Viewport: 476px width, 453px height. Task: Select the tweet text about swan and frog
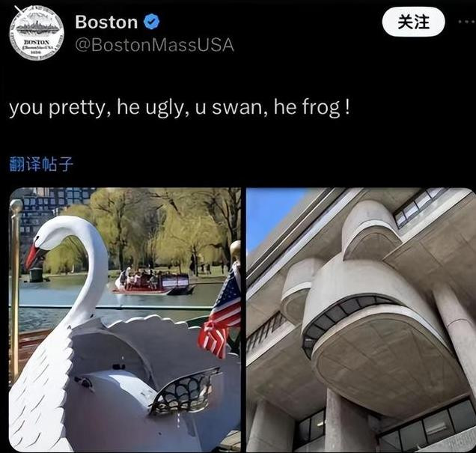(x=179, y=108)
